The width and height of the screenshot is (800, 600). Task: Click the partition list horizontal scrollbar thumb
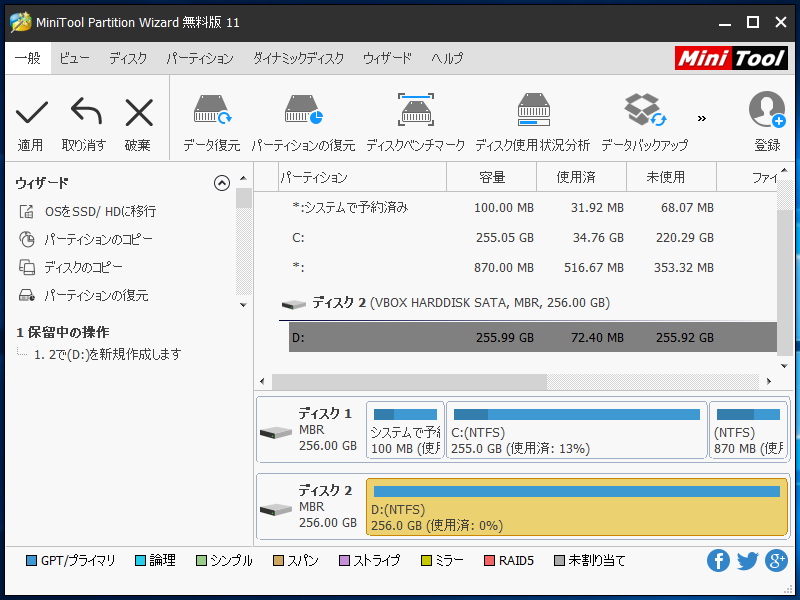[409, 381]
